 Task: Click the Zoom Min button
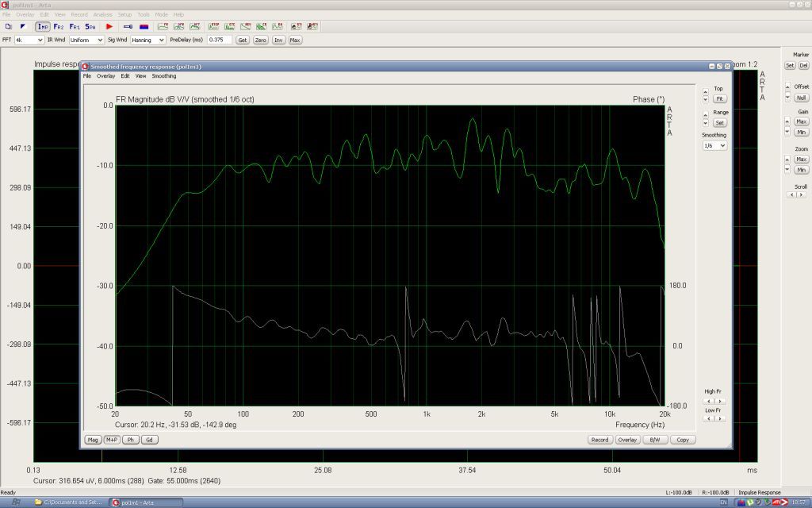[x=801, y=170]
